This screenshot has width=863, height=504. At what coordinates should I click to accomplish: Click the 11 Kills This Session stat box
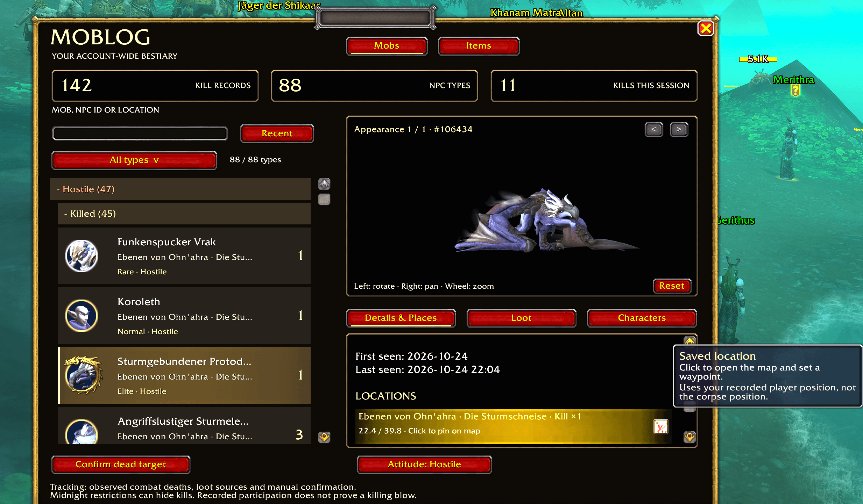point(594,86)
